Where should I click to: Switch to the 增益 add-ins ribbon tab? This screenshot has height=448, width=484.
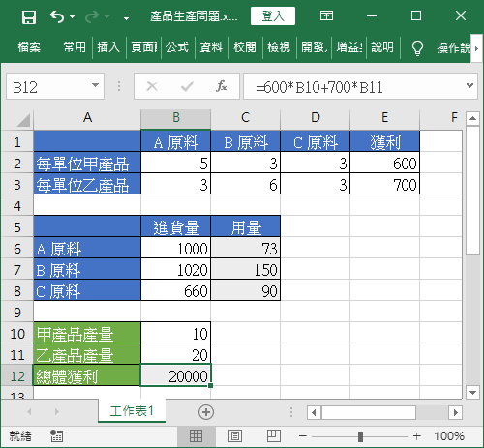coord(349,47)
